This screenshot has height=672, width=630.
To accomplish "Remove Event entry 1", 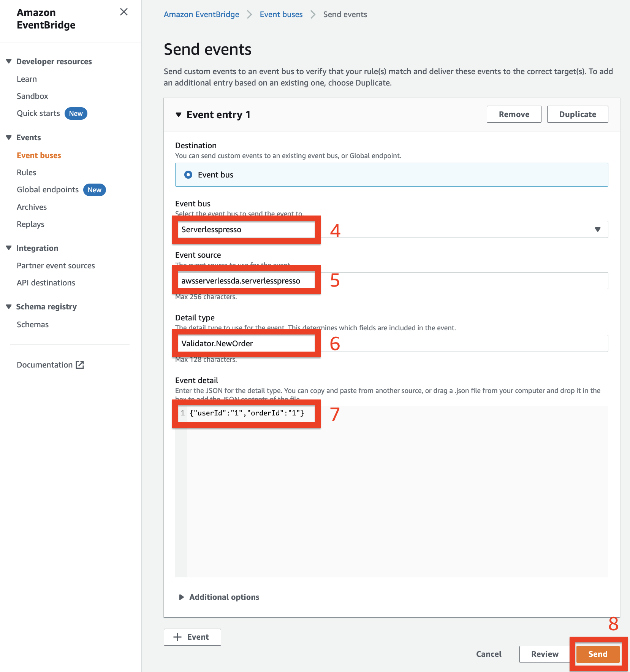I will (514, 114).
